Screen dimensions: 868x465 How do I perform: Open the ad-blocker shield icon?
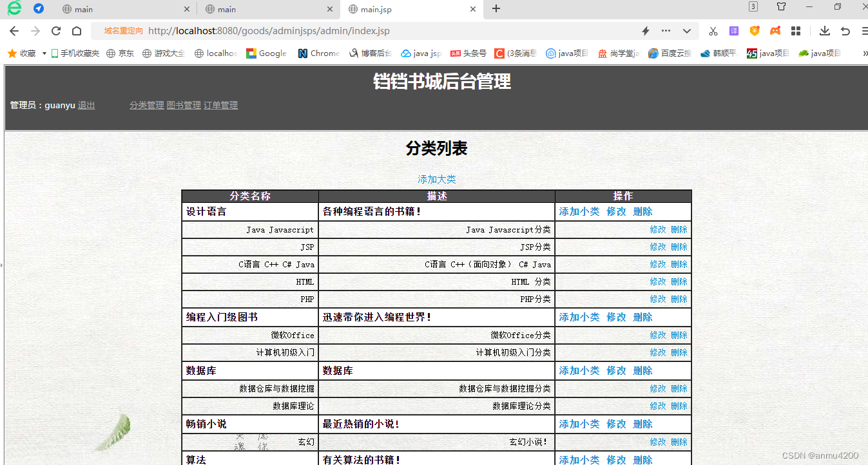click(x=755, y=30)
